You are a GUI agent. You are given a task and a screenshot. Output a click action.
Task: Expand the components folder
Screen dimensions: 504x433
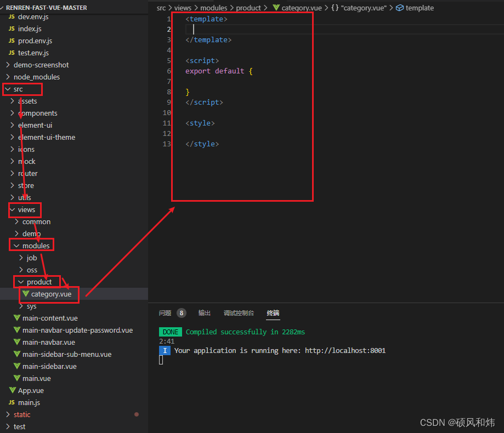pos(13,113)
